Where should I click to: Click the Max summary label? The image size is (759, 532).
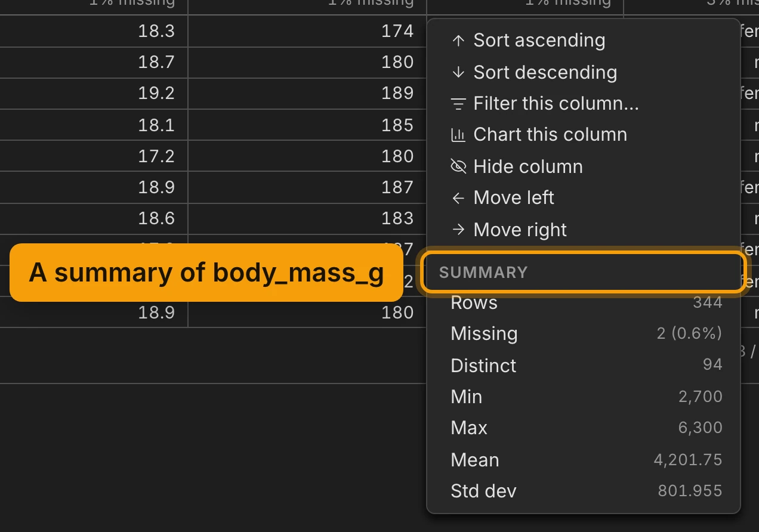coord(469,428)
